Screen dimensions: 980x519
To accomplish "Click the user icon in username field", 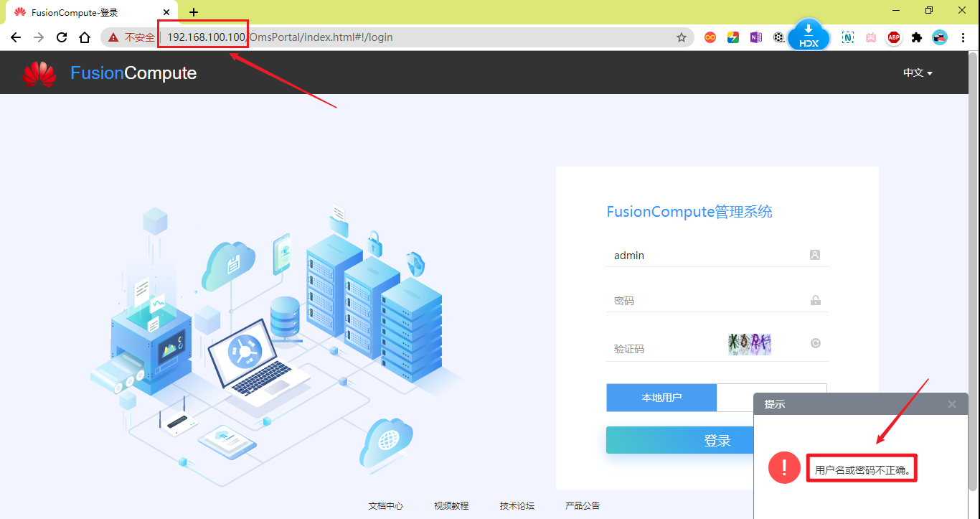I will point(815,255).
